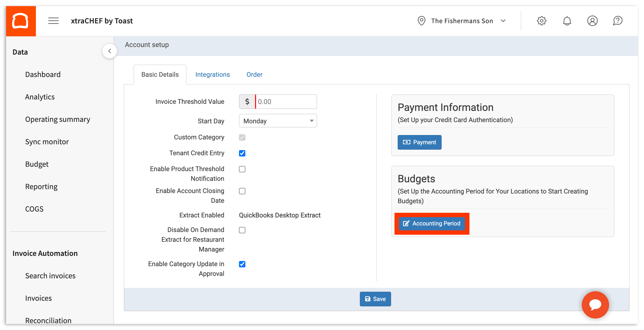Uncheck the Tenant Credit Entry checkbox
The width and height of the screenshot is (644, 330).
[242, 153]
